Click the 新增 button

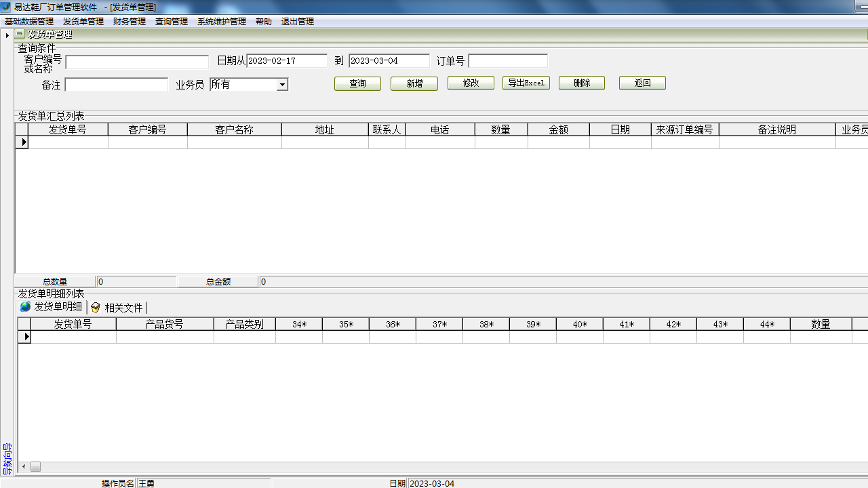414,83
